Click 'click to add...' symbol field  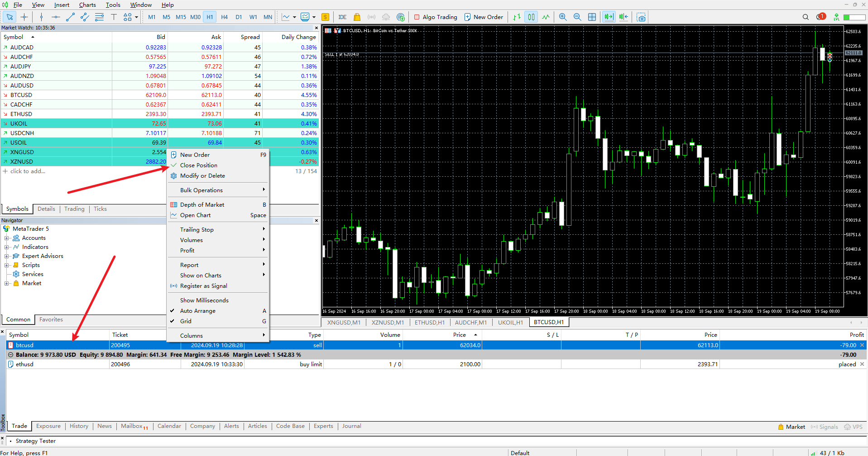tap(28, 171)
